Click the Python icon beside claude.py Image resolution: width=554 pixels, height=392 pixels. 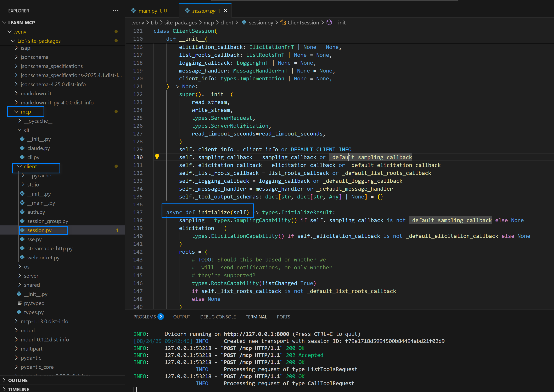(22, 148)
